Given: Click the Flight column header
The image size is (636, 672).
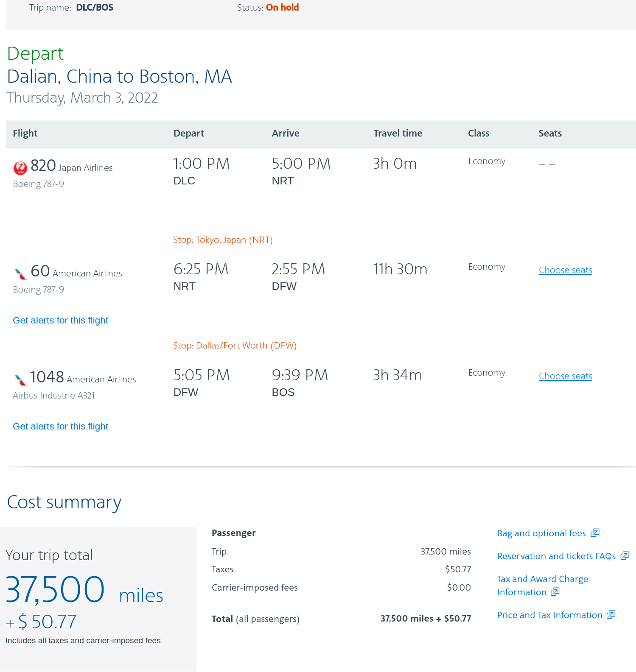Looking at the screenshot, I should point(25,134).
